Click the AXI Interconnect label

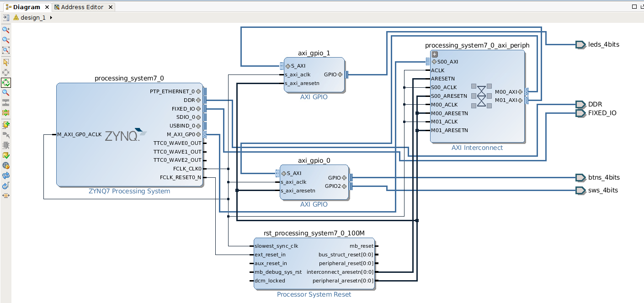477,148
